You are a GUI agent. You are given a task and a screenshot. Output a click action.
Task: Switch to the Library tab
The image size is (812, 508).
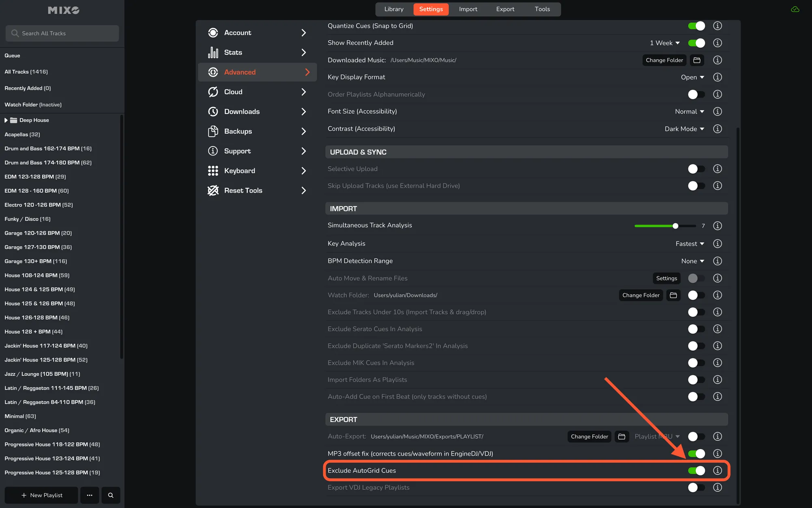coord(394,9)
